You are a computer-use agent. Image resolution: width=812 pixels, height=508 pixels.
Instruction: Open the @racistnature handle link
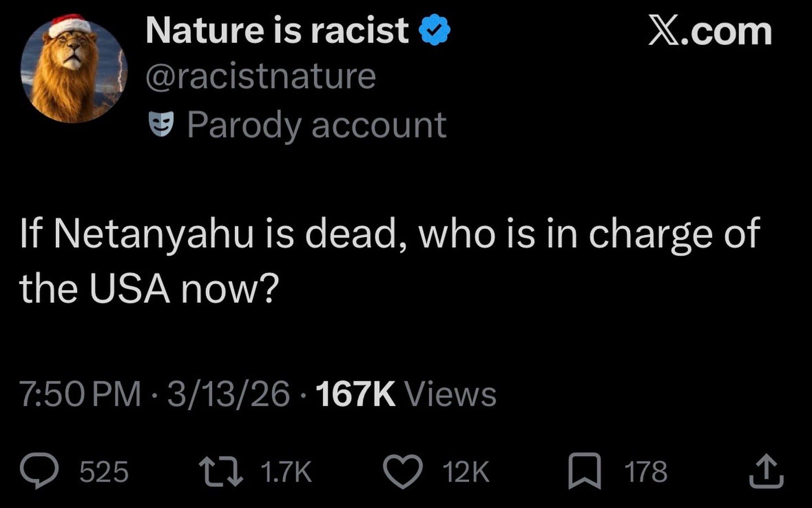[x=261, y=76]
